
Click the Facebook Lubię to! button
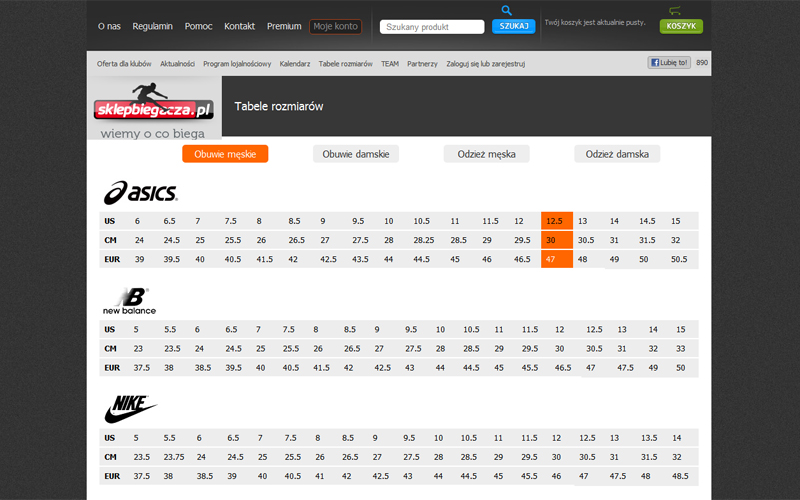click(669, 63)
